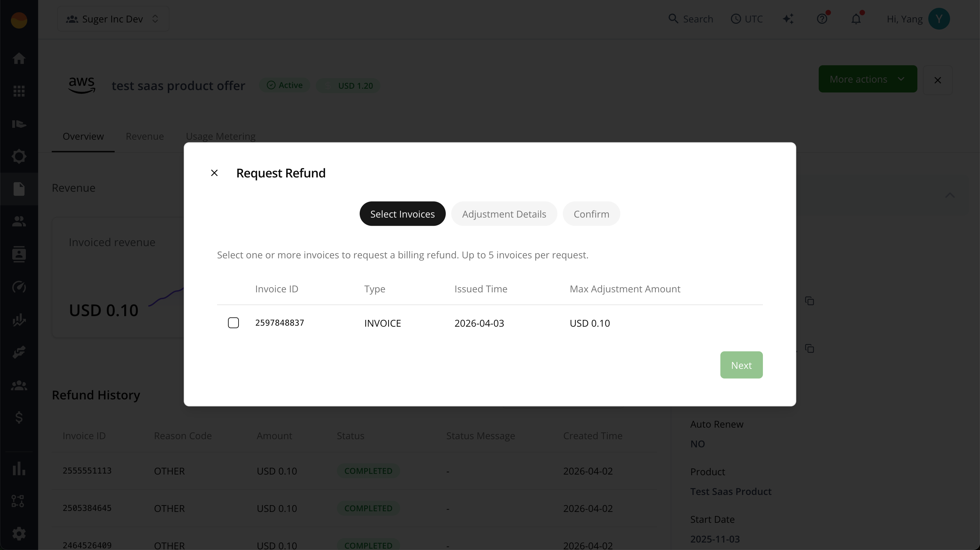Open the More actions dropdown

(x=867, y=79)
